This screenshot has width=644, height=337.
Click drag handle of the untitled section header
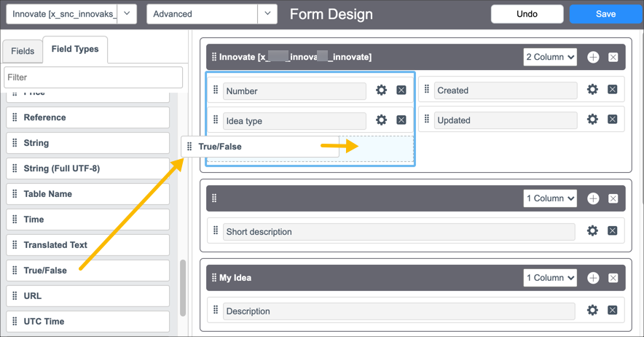coord(214,198)
